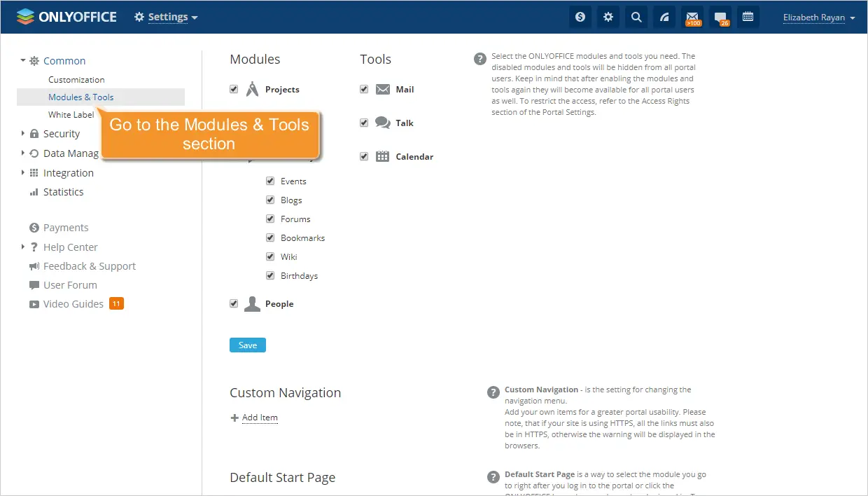Open the Customization settings page
Viewport: 868px width, 496px height.
(76, 80)
